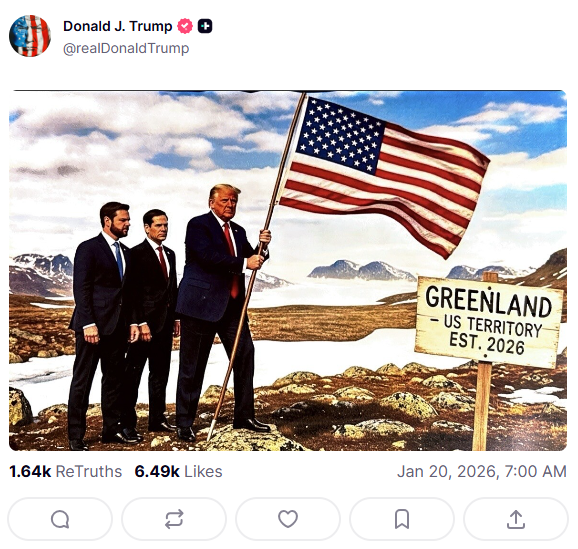Image resolution: width=578 pixels, height=549 pixels.
Task: Click the wooden signpost below the sign
Action: pos(482,406)
